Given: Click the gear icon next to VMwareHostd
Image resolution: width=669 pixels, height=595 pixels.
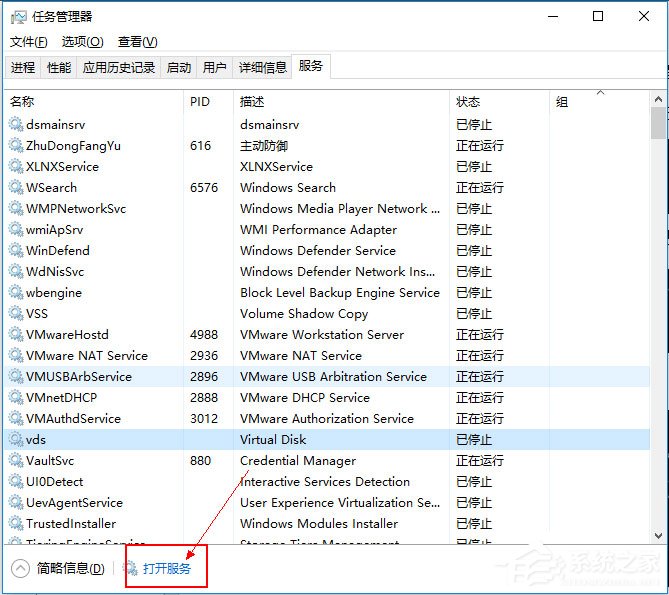Looking at the screenshot, I should coord(16,335).
